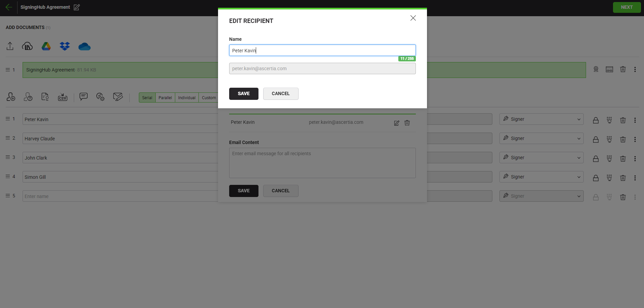
Task: Click CANCEL in the Edit Recipient dialog
Action: tap(281, 94)
